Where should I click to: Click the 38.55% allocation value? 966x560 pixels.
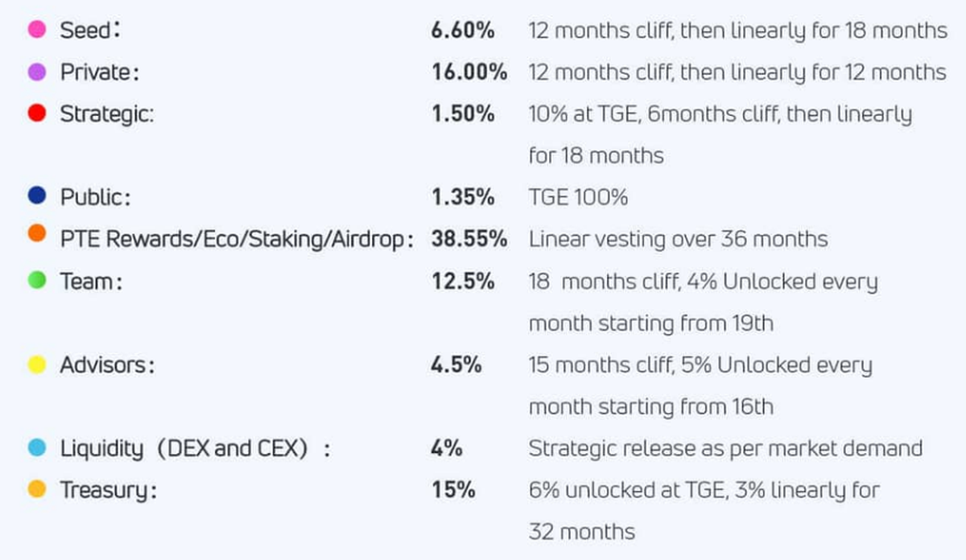(469, 239)
